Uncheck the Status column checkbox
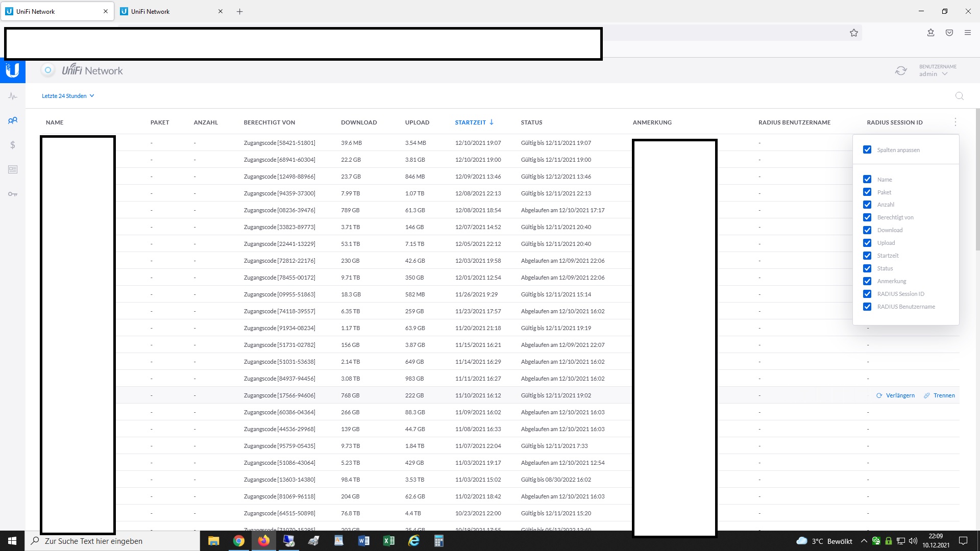The width and height of the screenshot is (980, 551). pos(867,268)
